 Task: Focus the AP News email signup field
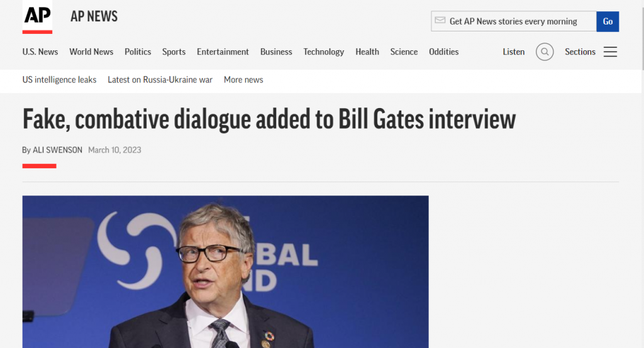(513, 21)
